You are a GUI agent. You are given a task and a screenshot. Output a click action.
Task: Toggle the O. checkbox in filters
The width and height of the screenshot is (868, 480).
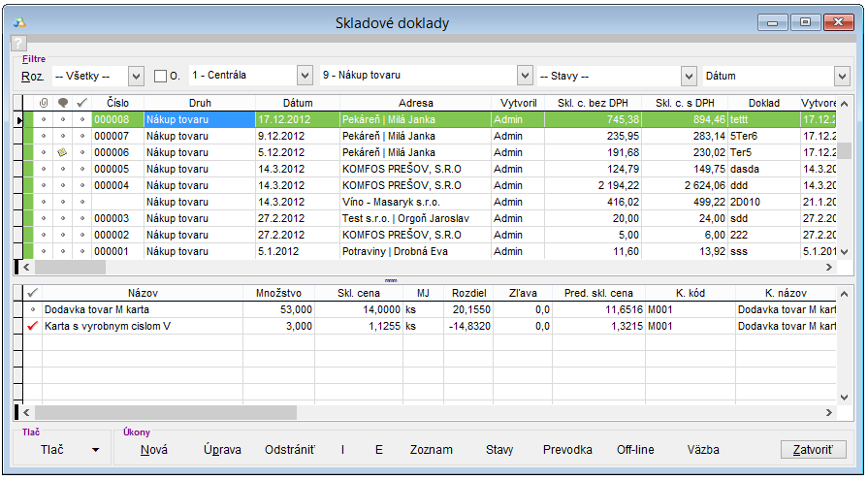point(161,76)
